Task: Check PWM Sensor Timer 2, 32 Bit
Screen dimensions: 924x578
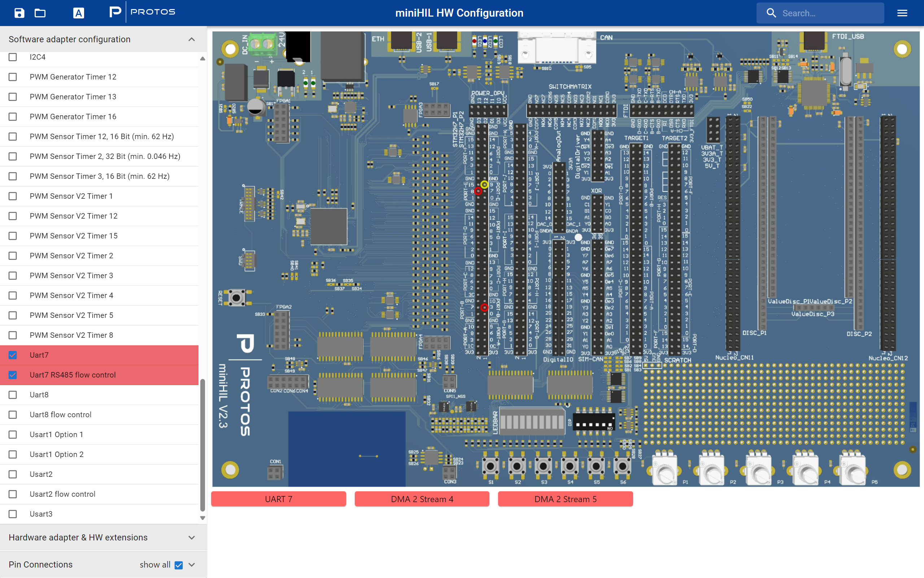Action: click(x=13, y=156)
